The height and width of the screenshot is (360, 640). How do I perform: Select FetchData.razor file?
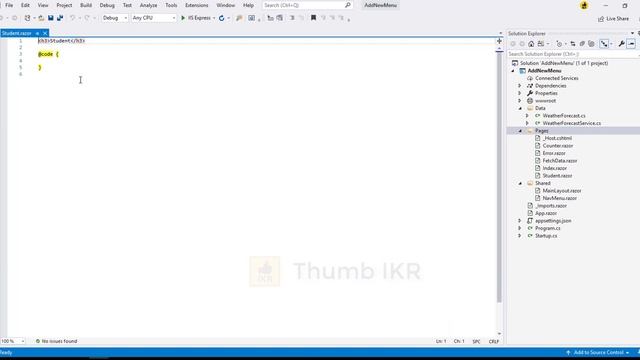tap(560, 161)
